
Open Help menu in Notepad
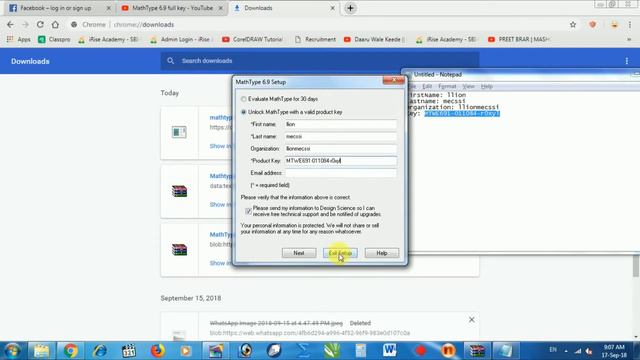pyautogui.click(x=487, y=87)
